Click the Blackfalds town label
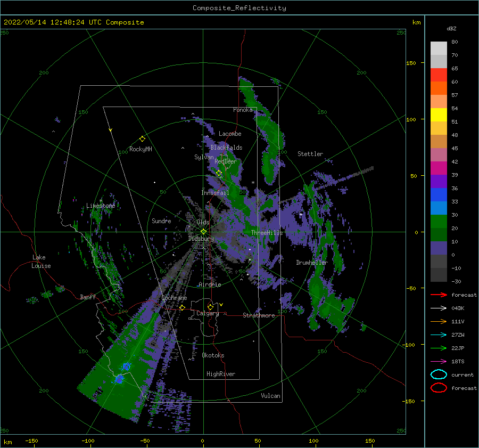This screenshot has width=479, height=448. coord(226,148)
